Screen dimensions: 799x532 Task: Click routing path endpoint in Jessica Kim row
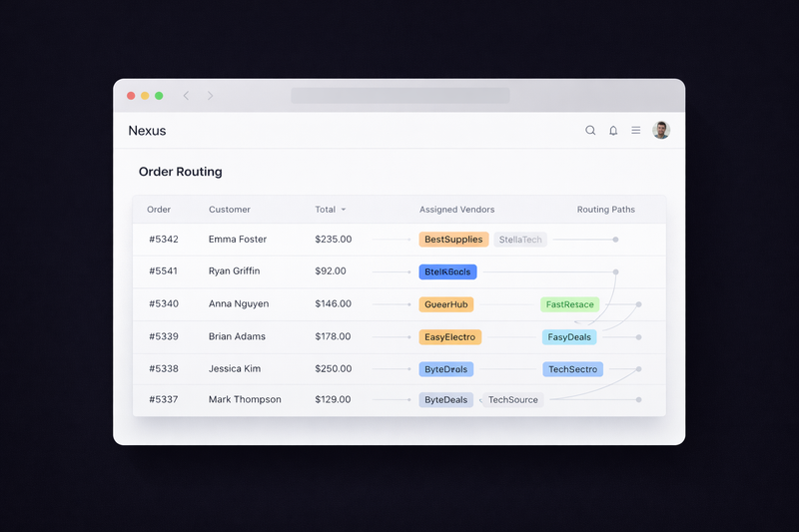point(638,369)
